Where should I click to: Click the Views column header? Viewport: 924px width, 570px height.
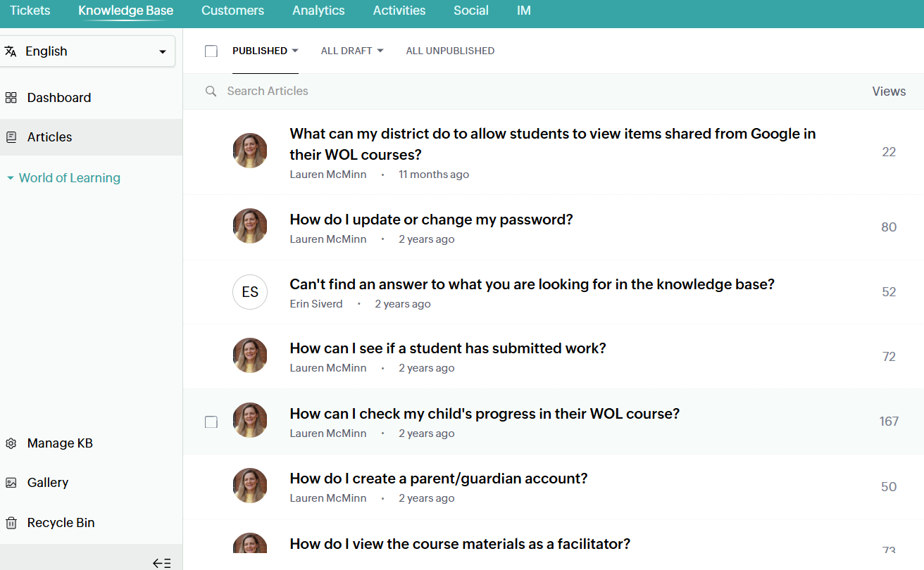[889, 91]
